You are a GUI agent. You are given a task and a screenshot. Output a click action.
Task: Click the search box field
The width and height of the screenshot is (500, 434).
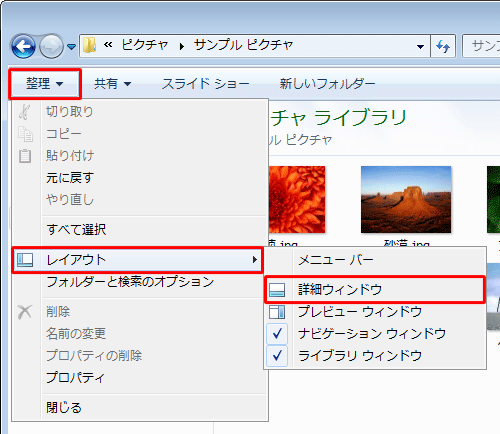click(x=481, y=46)
